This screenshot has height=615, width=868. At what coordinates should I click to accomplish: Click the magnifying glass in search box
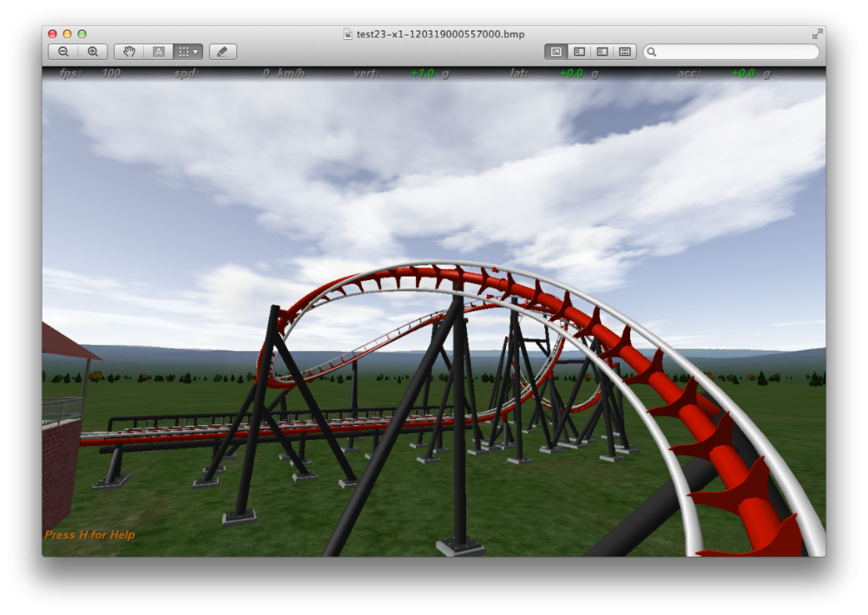click(652, 52)
